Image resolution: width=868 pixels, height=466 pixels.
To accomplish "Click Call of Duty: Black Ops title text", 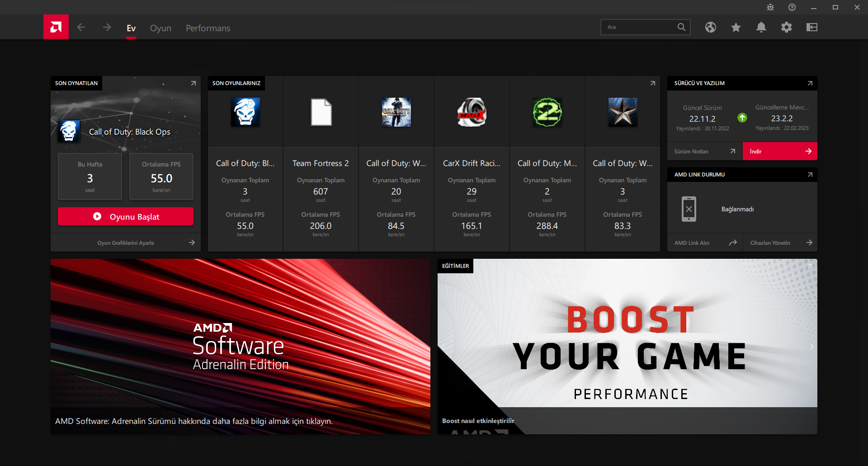I will pyautogui.click(x=130, y=132).
